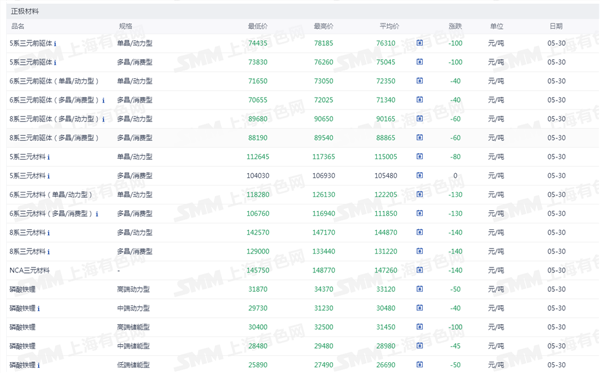Show info icon next to 6系三元材料（多晶/消费型）
Viewport: 600px width, 373px height.
click(97, 214)
